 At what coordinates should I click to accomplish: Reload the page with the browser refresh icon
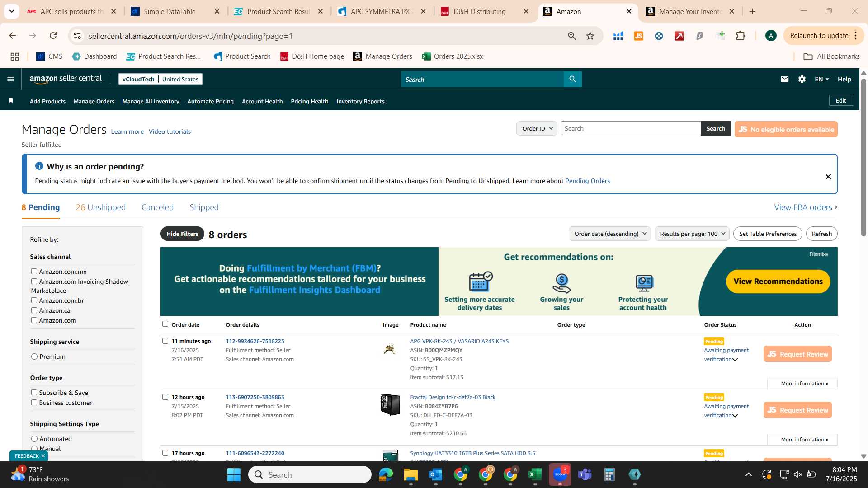[x=53, y=36]
